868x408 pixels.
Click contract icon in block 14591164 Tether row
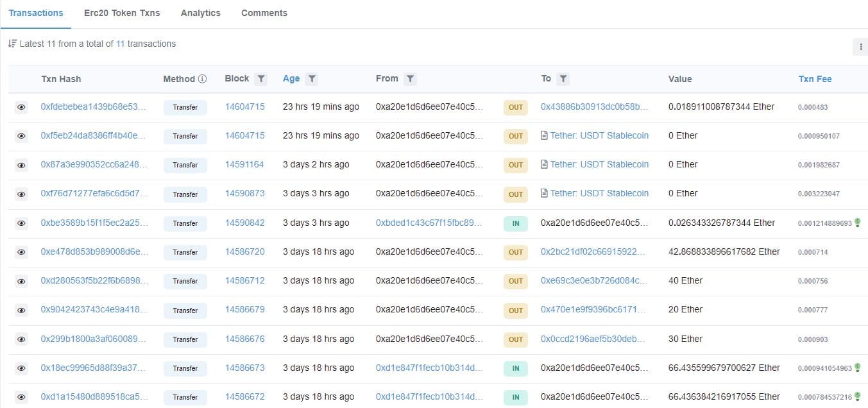pos(544,164)
